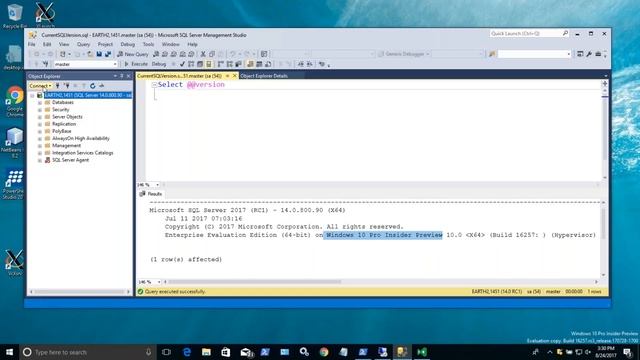
Task: Click the Copy icon in the toolbar
Action: coord(212,54)
